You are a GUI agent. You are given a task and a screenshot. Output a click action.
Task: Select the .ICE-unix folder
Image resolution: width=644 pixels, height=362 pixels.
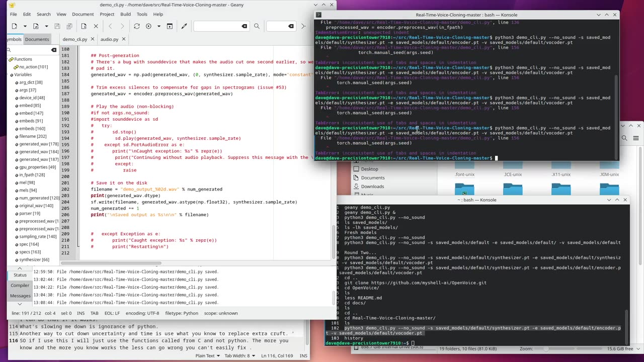point(513,174)
